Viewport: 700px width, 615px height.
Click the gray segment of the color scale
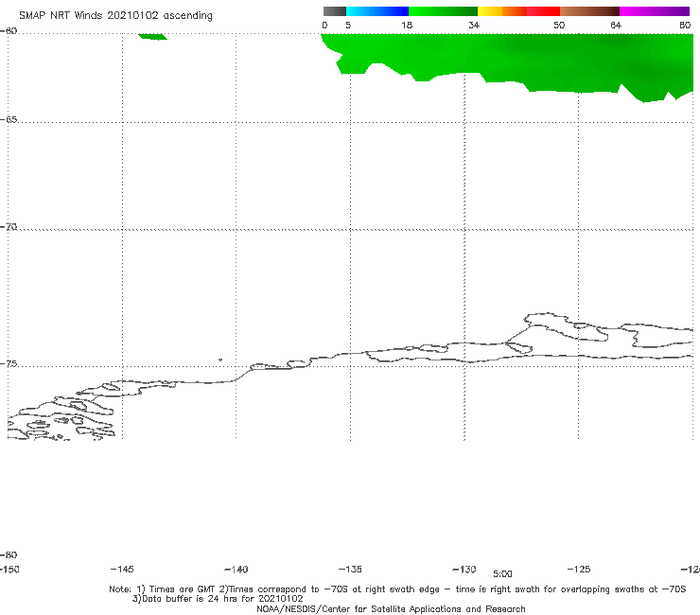pyautogui.click(x=334, y=11)
